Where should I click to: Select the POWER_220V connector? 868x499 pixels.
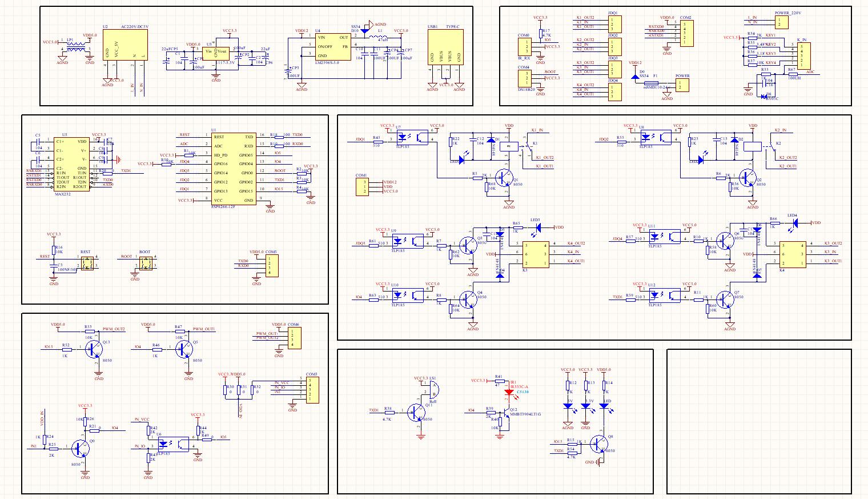782,22
